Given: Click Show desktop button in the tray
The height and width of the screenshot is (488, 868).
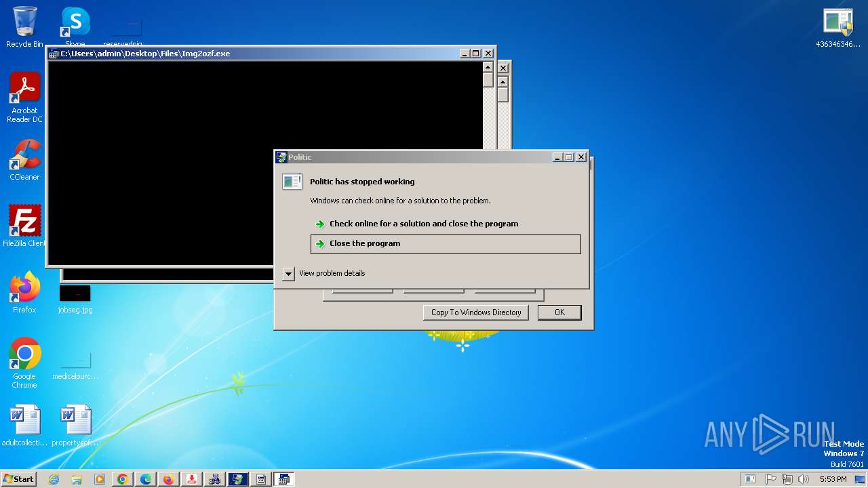Looking at the screenshot, I should pos(861,479).
